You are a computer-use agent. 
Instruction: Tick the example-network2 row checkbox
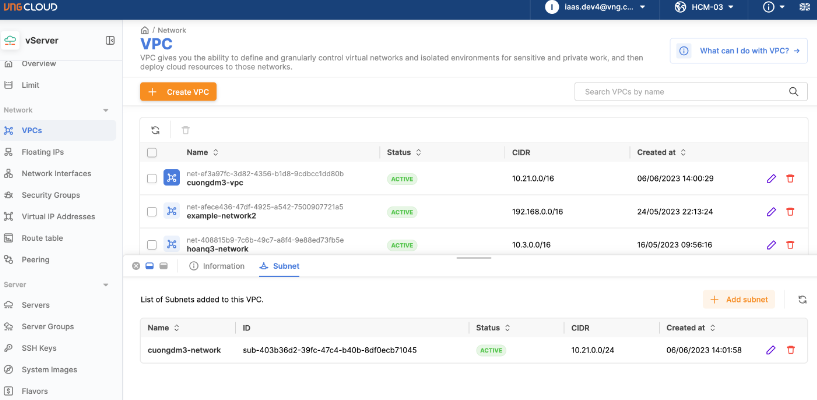[x=152, y=212]
